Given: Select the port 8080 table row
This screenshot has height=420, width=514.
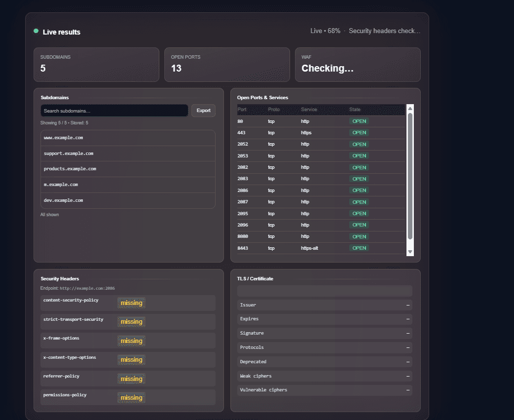Looking at the screenshot, I should point(321,236).
